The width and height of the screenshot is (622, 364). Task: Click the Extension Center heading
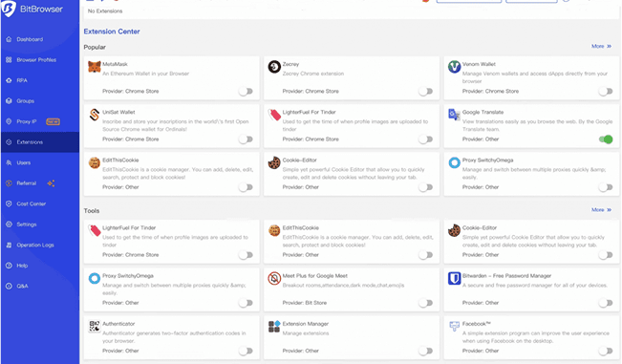coord(112,32)
